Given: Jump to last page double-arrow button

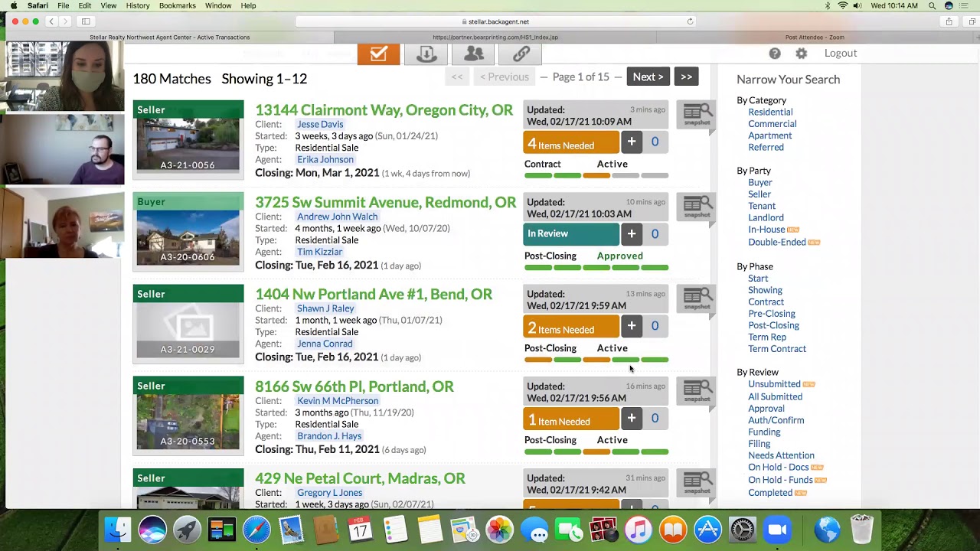Looking at the screenshot, I should (686, 77).
